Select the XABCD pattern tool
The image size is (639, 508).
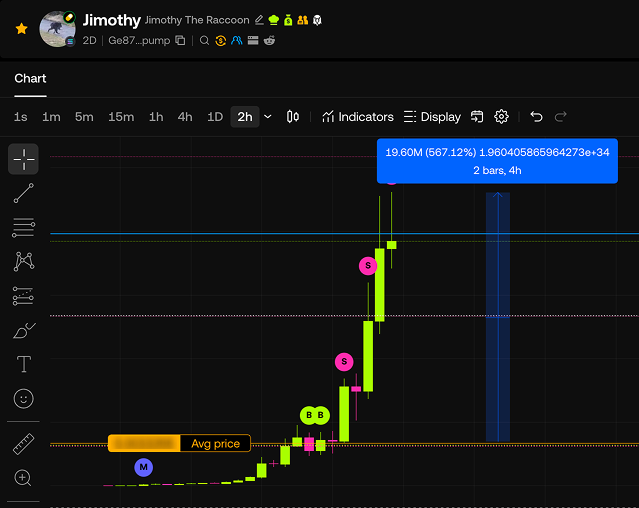click(x=24, y=262)
